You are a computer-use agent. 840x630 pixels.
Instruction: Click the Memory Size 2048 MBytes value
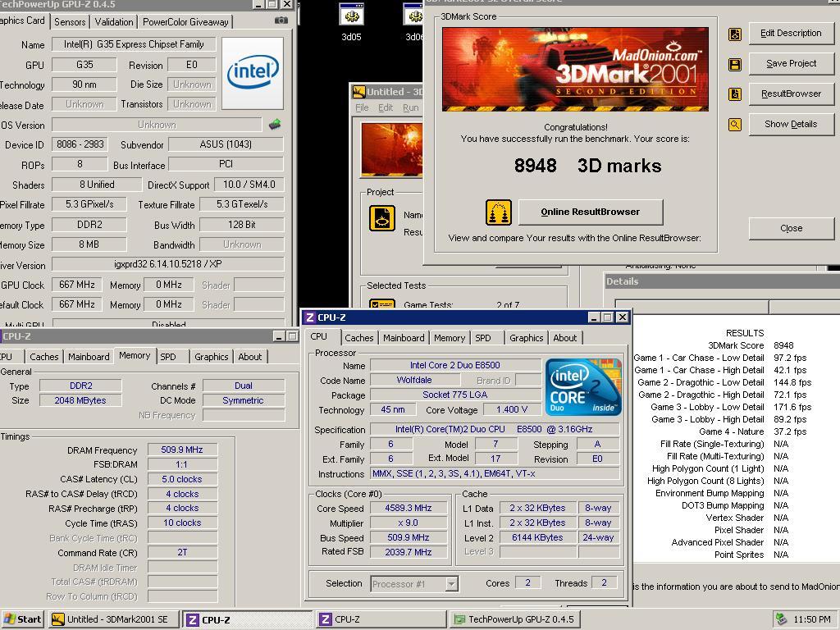click(80, 400)
